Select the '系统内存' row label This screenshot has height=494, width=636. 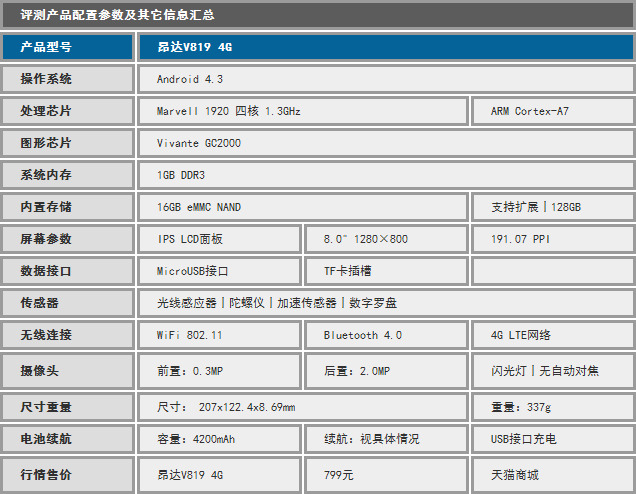point(68,175)
